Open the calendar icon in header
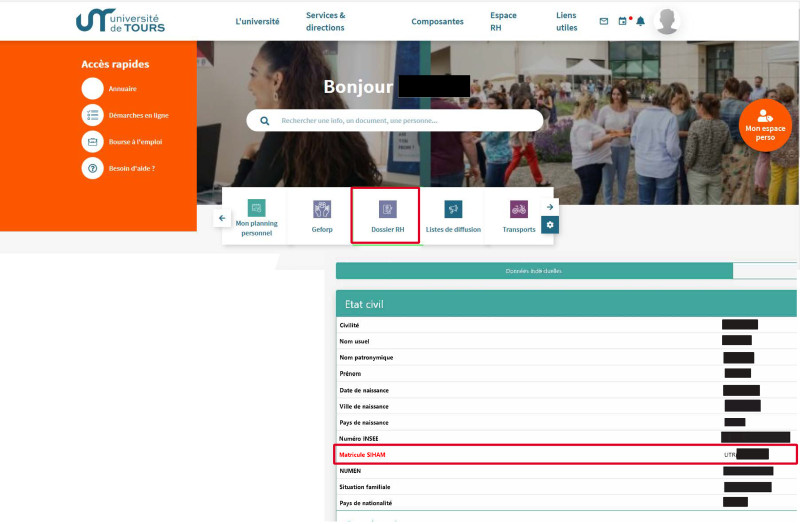The image size is (800, 524). (622, 21)
